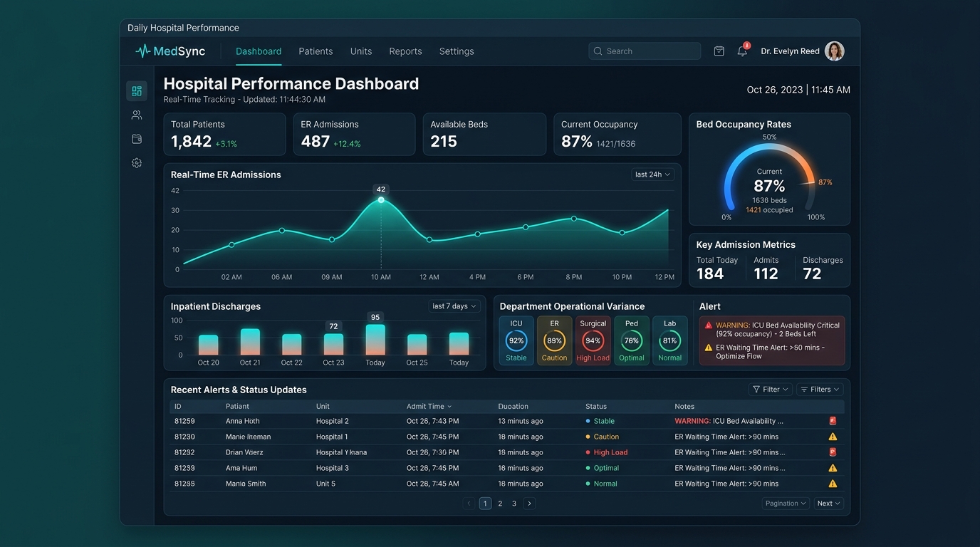Switch to the Settings tab

coord(457,51)
